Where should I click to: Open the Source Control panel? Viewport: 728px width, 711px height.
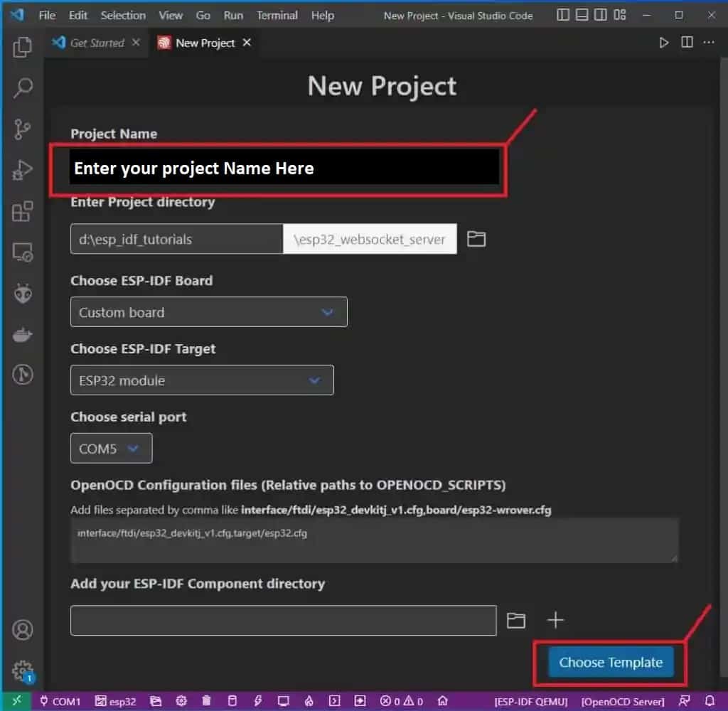pyautogui.click(x=23, y=129)
